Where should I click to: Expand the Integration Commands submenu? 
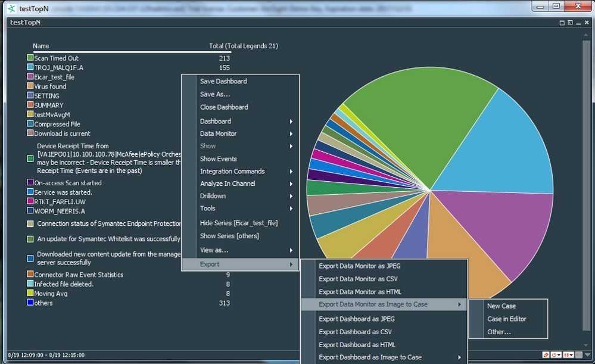coord(241,171)
